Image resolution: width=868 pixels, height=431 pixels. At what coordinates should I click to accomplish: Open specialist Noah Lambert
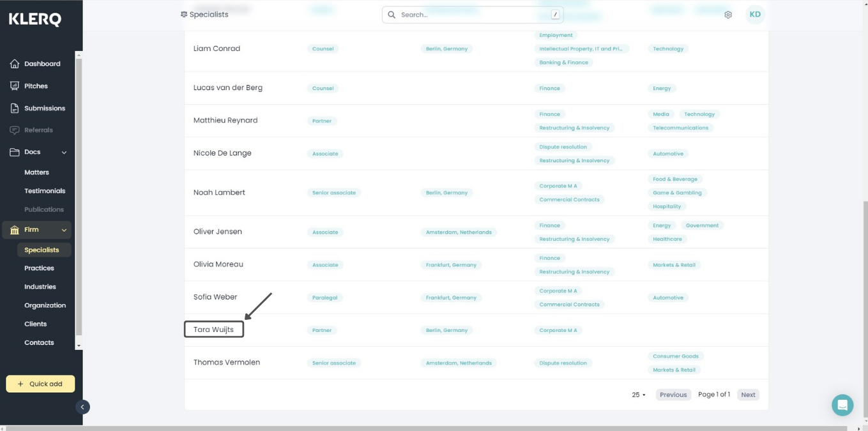[x=219, y=192]
